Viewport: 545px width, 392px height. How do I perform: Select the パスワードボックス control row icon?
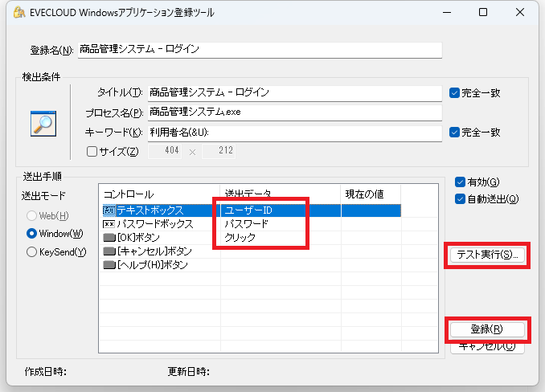(109, 224)
